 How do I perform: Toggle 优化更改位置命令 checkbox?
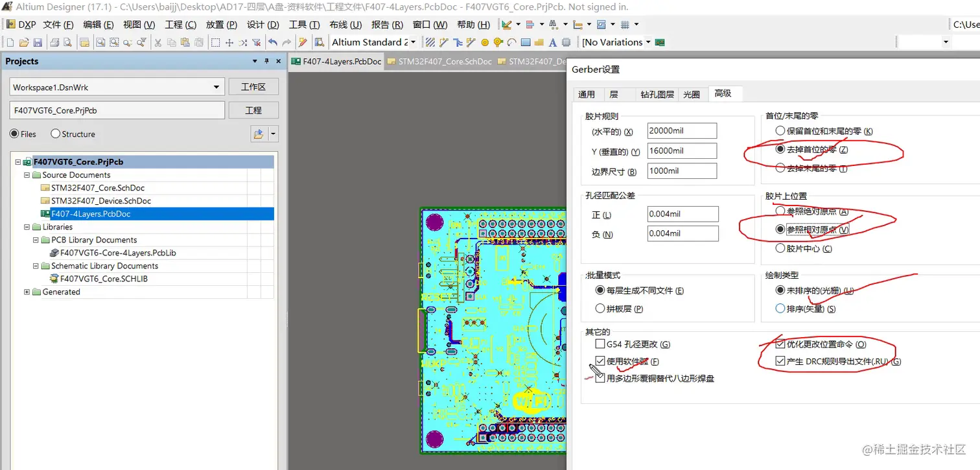pyautogui.click(x=780, y=344)
